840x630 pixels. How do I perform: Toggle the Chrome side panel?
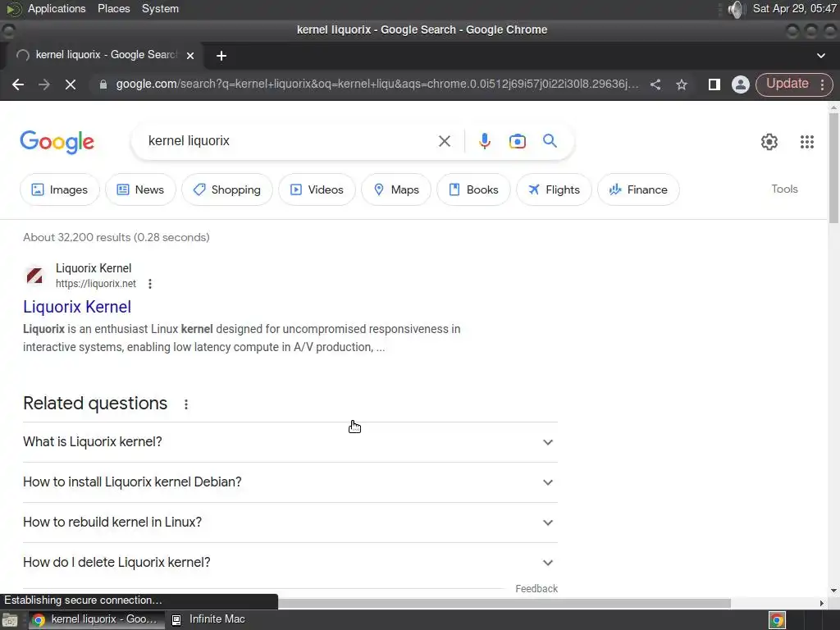coord(714,84)
